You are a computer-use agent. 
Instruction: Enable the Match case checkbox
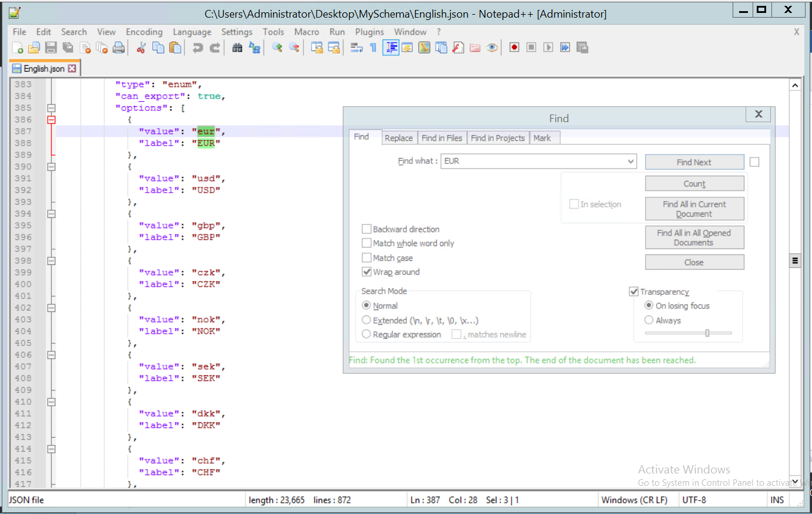point(366,258)
